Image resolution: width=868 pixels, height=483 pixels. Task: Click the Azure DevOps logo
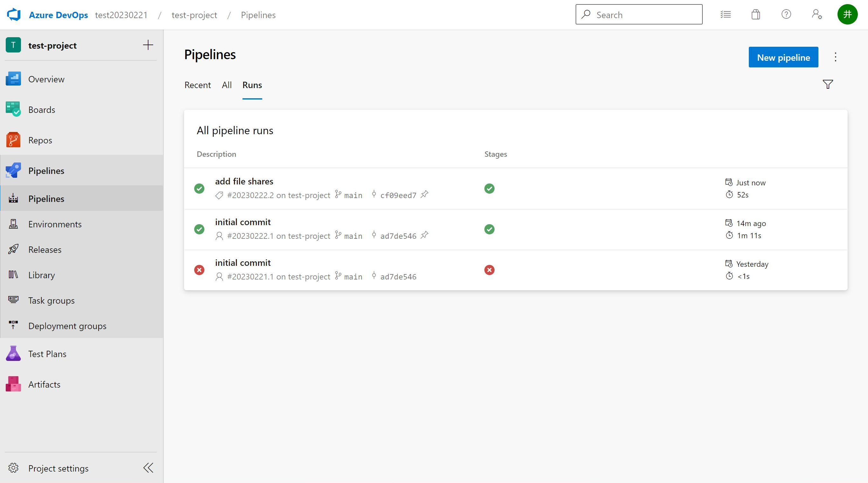point(14,15)
